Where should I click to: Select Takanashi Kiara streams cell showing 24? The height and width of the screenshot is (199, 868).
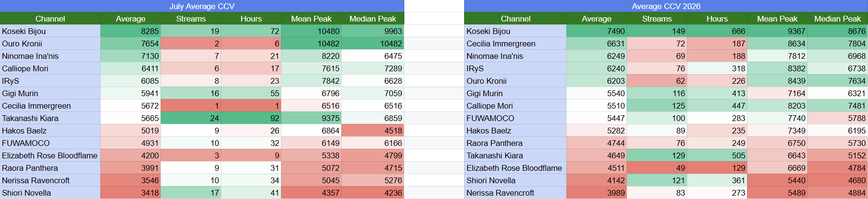pos(191,118)
